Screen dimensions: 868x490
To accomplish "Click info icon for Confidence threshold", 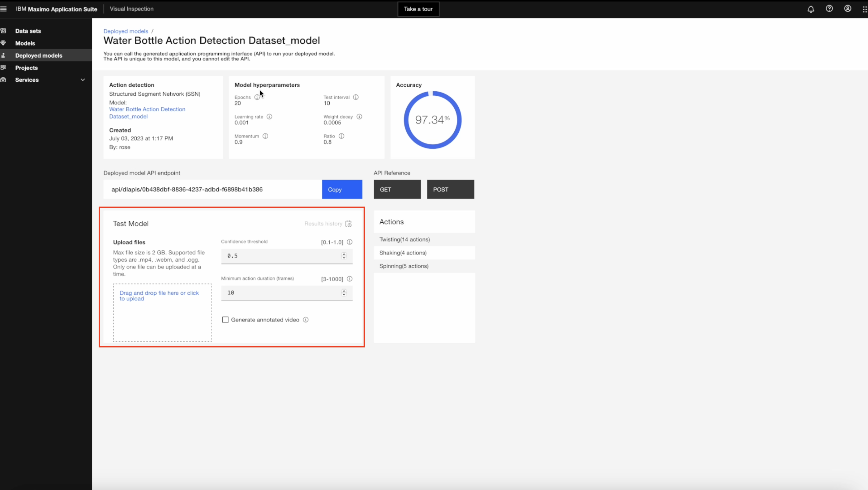I will pos(349,242).
